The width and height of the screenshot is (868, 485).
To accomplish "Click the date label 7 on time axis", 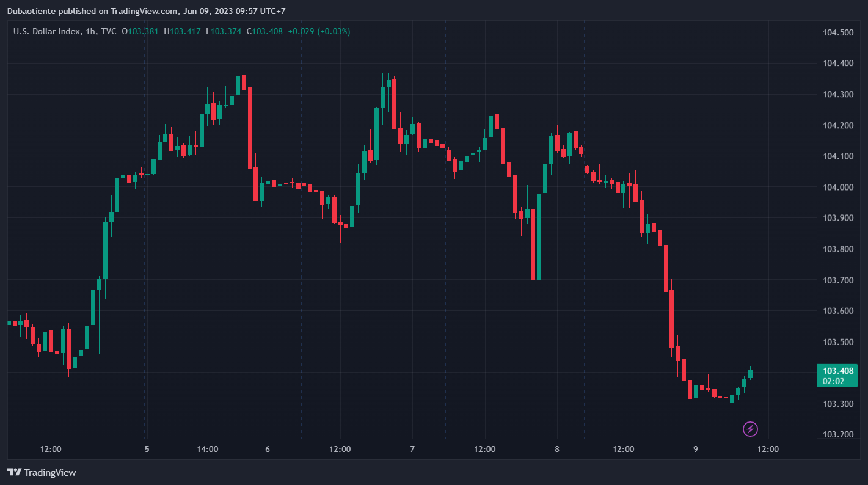I will [x=412, y=450].
